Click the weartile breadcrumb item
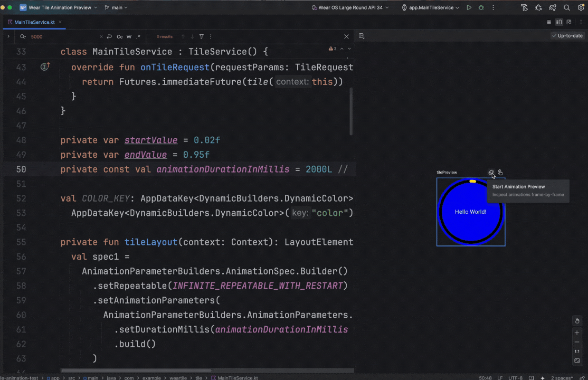Image resolution: width=588 pixels, height=380 pixels. pyautogui.click(x=178, y=378)
